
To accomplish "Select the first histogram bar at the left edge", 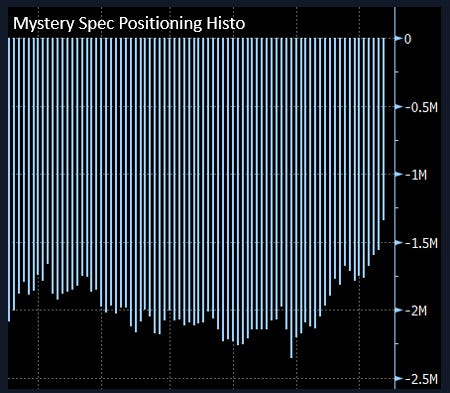I will 9,180.
